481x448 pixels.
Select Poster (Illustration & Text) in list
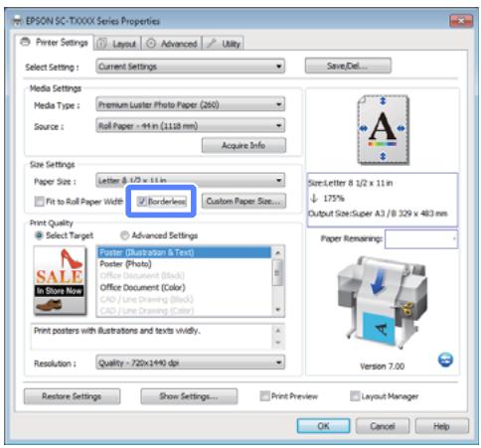[184, 252]
